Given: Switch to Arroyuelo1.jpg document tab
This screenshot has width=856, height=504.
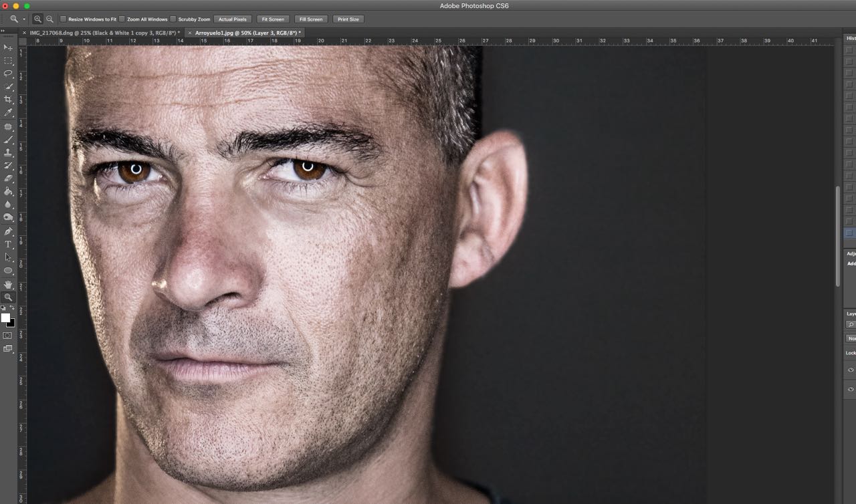Looking at the screenshot, I should [x=248, y=33].
